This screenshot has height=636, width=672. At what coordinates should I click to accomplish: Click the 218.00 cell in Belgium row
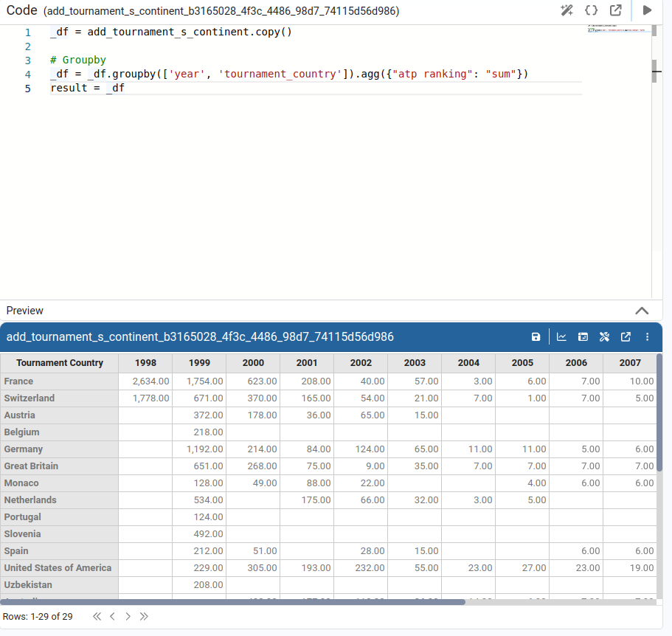tap(199, 432)
